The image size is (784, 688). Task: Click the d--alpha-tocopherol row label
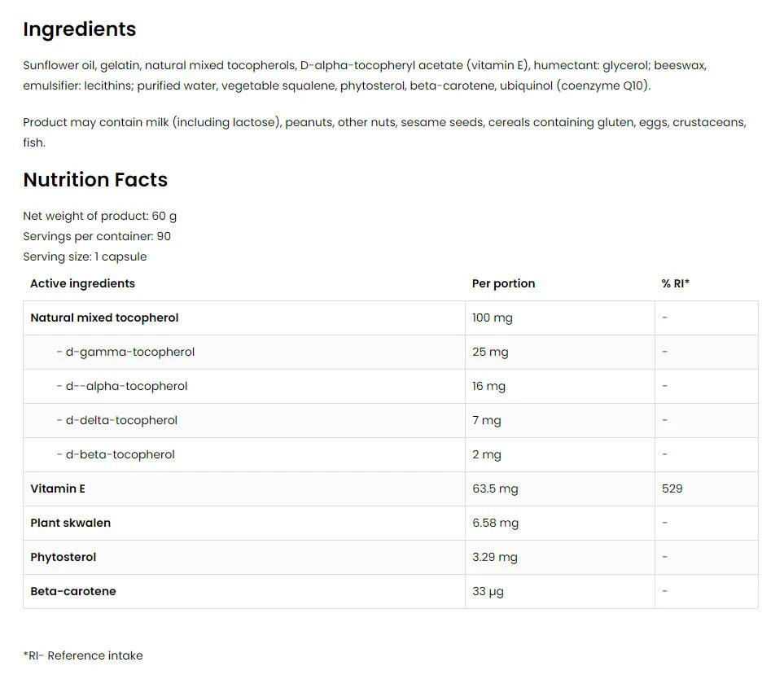pyautogui.click(x=122, y=386)
